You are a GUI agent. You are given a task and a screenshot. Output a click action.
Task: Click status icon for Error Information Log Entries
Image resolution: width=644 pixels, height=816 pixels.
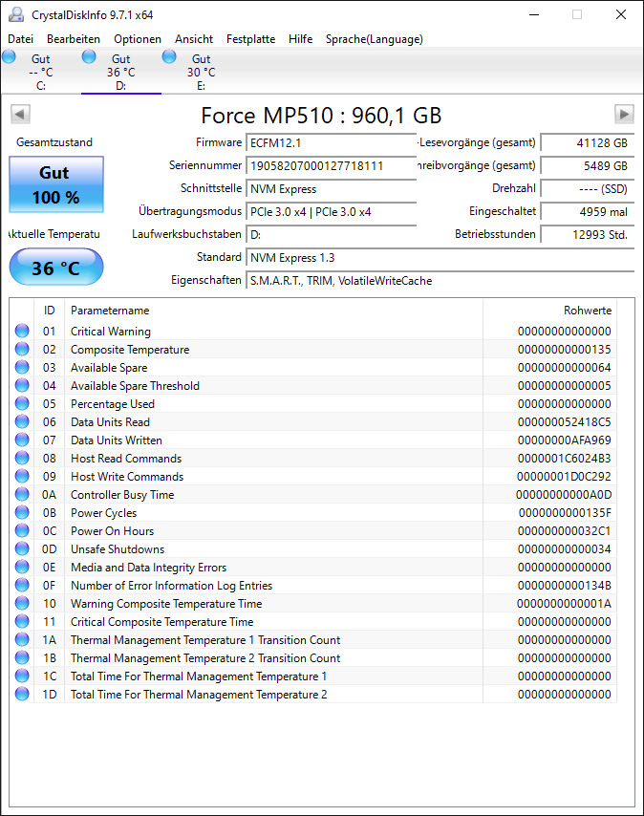(x=22, y=585)
